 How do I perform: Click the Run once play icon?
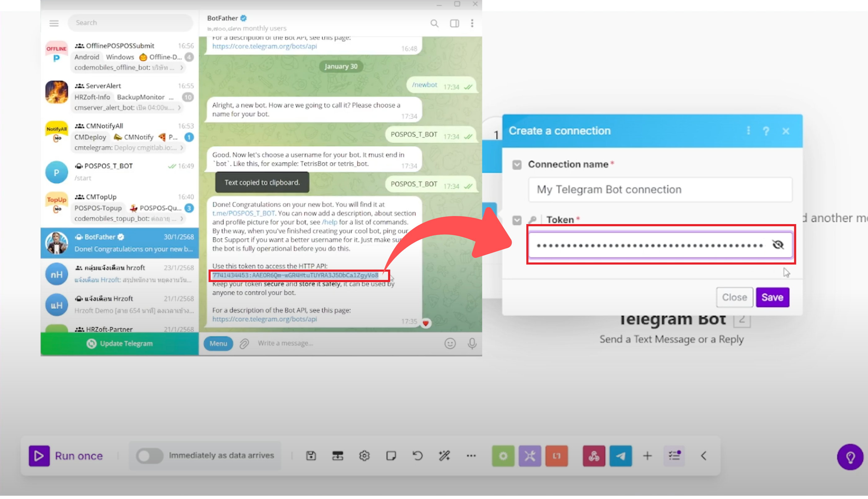(39, 456)
